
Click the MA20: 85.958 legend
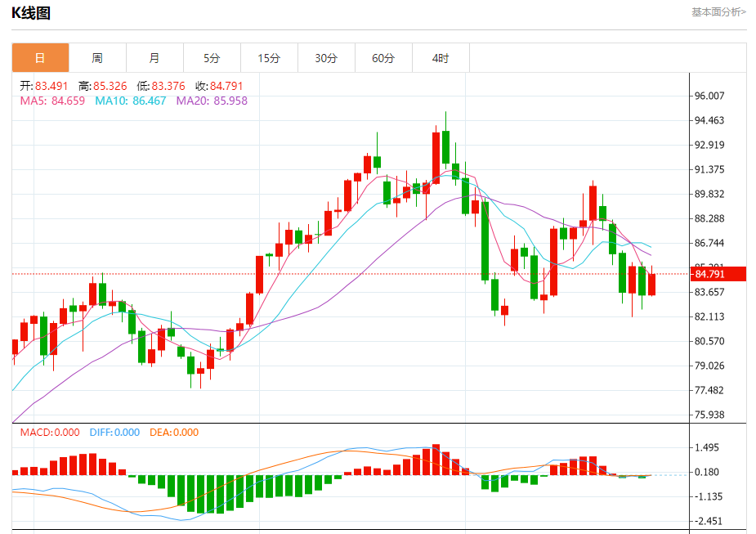(212, 101)
